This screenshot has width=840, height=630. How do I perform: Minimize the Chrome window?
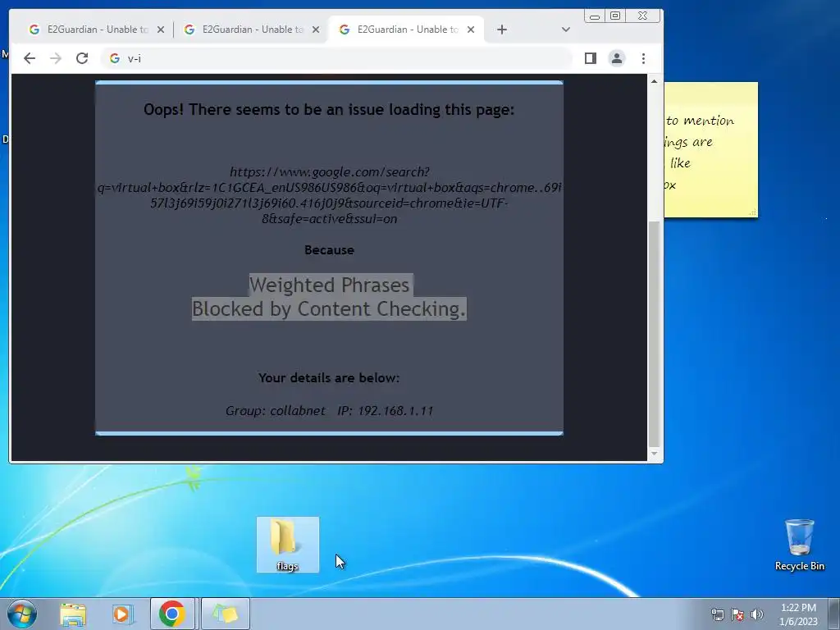pyautogui.click(x=594, y=16)
